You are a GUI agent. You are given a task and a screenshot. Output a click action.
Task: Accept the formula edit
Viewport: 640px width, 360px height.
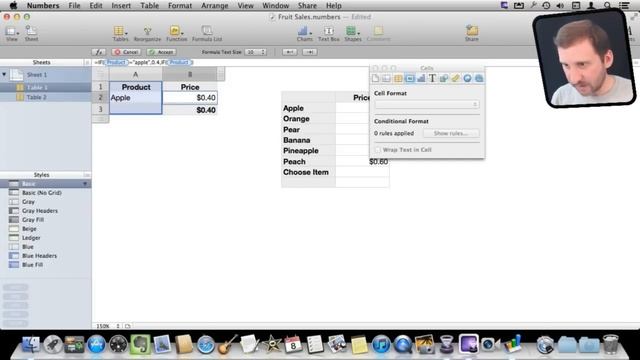(x=162, y=52)
